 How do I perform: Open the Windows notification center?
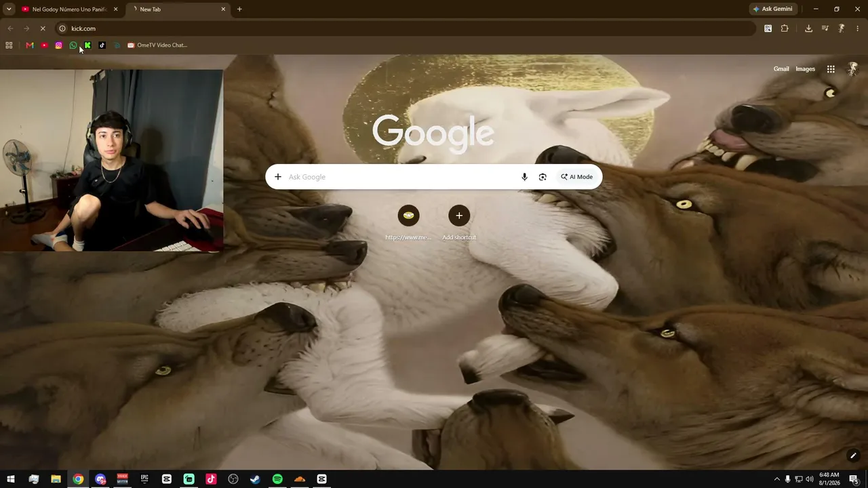(854, 479)
